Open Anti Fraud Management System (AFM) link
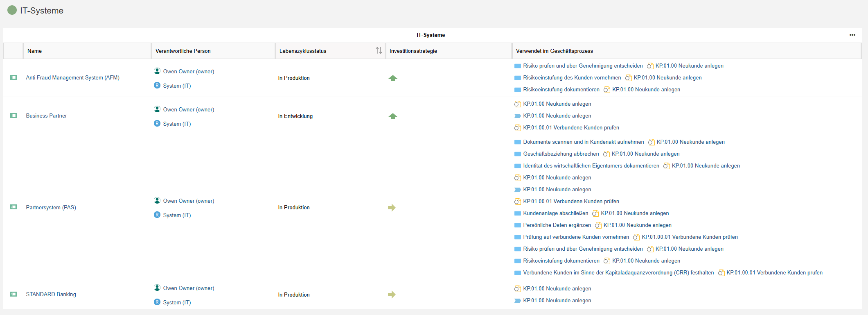Screen dimensions: 868x315 (73, 77)
